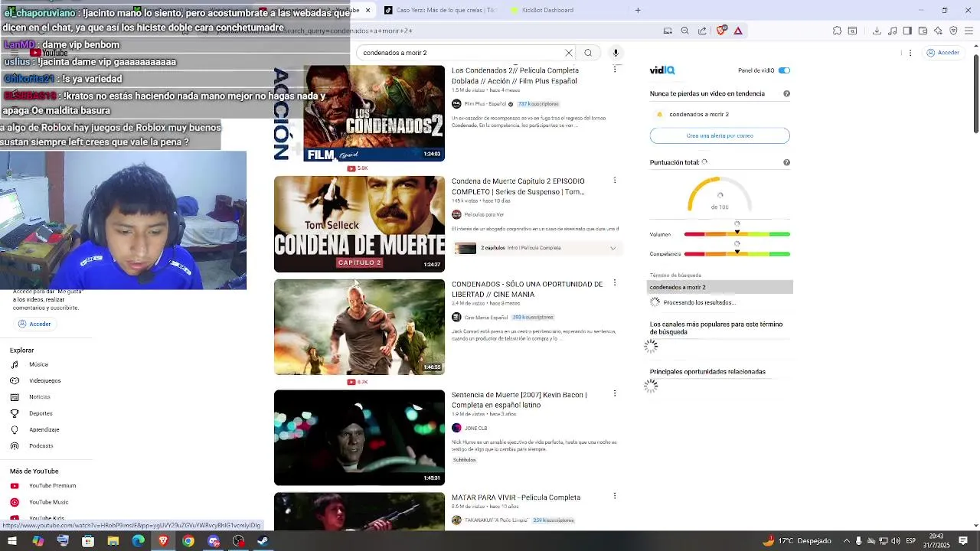
Task: Open Sentencia de Muerte Kevin Bacon thumbnail
Action: pos(359,438)
